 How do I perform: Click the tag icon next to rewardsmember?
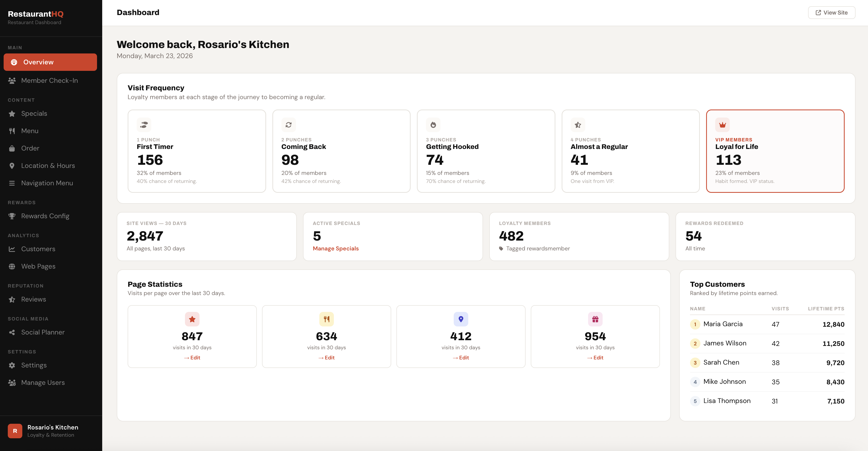point(502,248)
